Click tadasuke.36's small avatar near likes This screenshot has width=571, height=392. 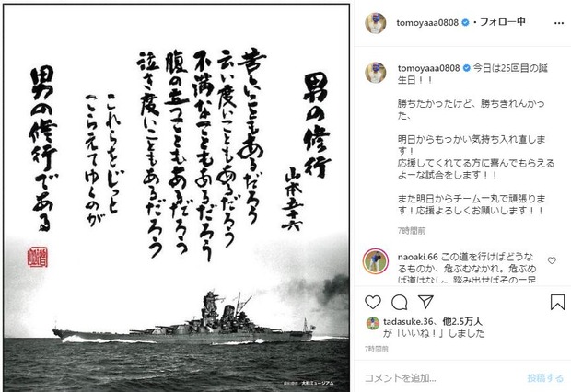pos(373,323)
